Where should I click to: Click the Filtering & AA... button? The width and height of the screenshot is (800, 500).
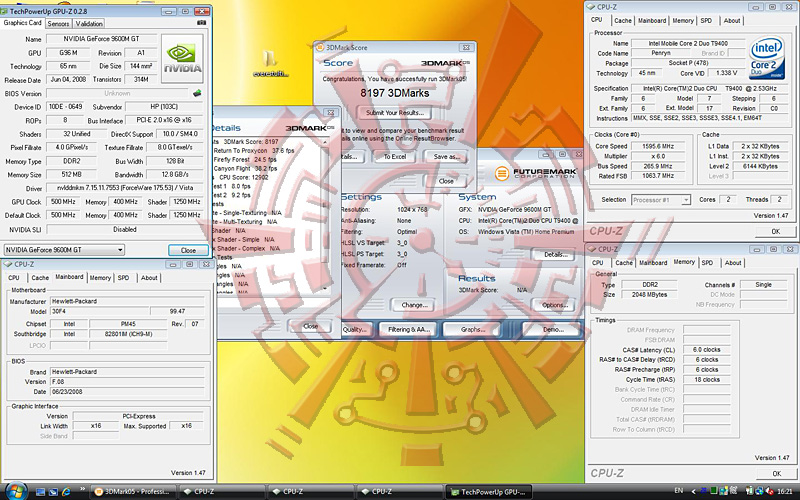point(409,330)
